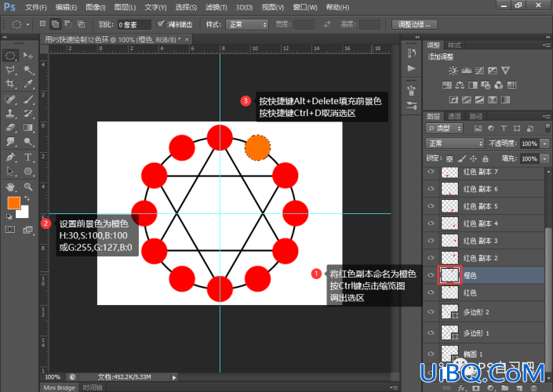Screen dimensions: 553x392
Task: Hide the 红色 副本 4 layer
Action: pyautogui.click(x=431, y=223)
